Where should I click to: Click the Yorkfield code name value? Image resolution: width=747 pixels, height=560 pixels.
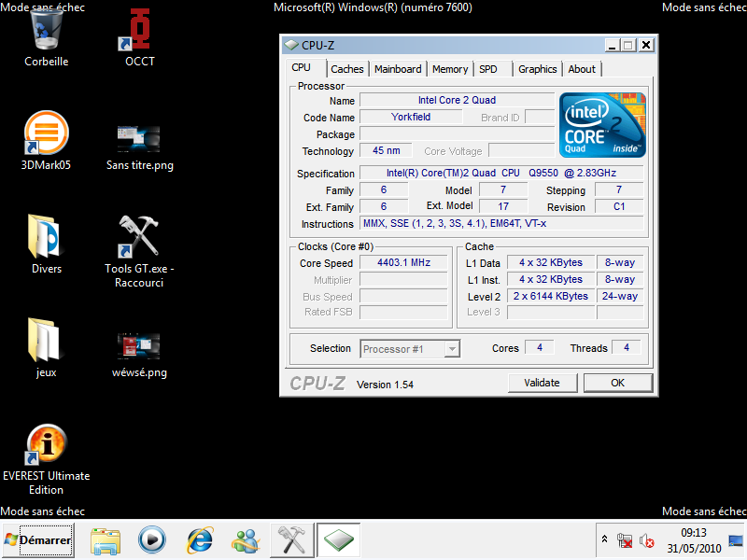(411, 118)
